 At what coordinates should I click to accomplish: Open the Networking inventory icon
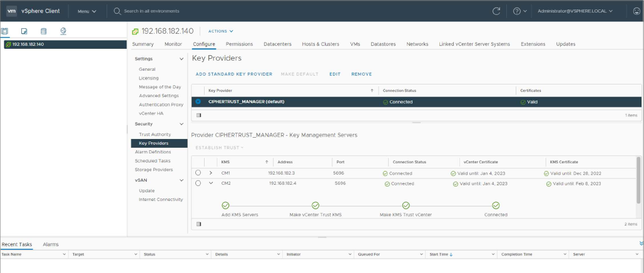(63, 31)
